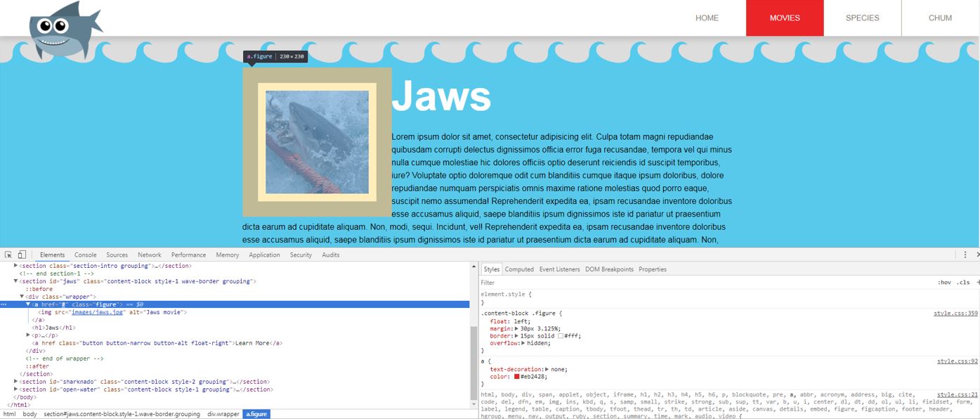980x419 pixels.
Task: Click the styles Filter input field
Action: [703, 282]
